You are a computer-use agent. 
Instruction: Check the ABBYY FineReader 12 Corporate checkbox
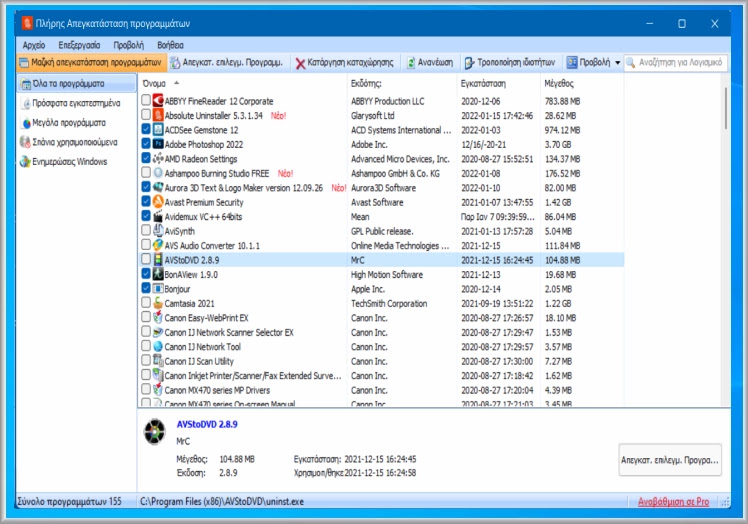[x=146, y=100]
